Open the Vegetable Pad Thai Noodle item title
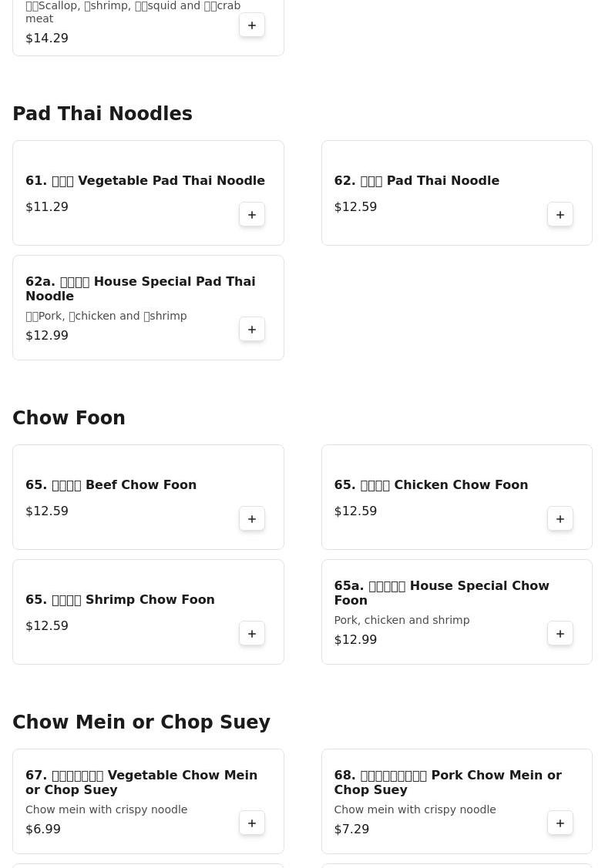The width and height of the screenshot is (605, 868). (x=145, y=181)
